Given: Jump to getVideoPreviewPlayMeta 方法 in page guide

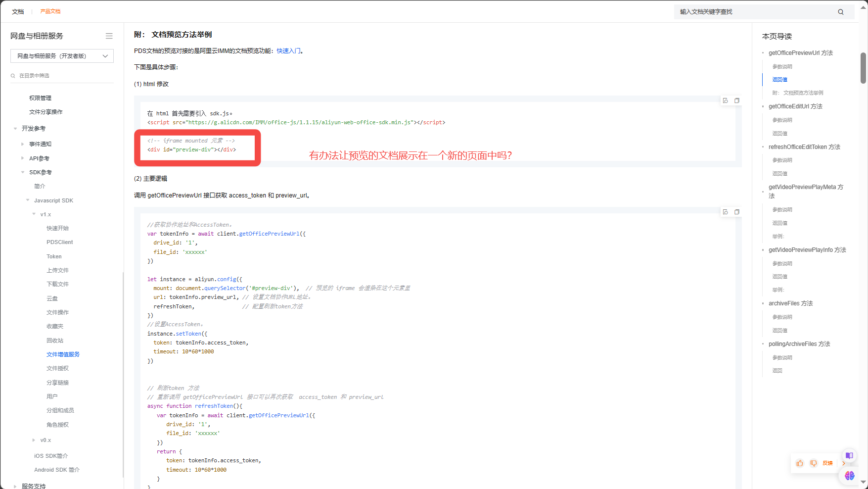Looking at the screenshot, I should tap(806, 191).
